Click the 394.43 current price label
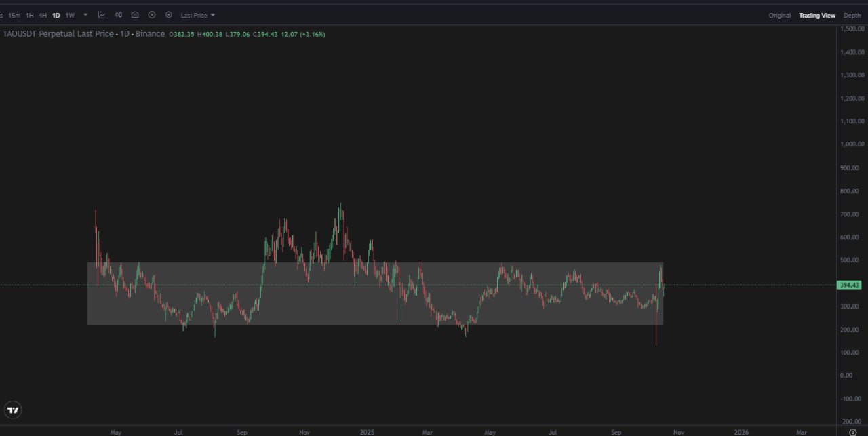The image size is (868, 436). 849,285
